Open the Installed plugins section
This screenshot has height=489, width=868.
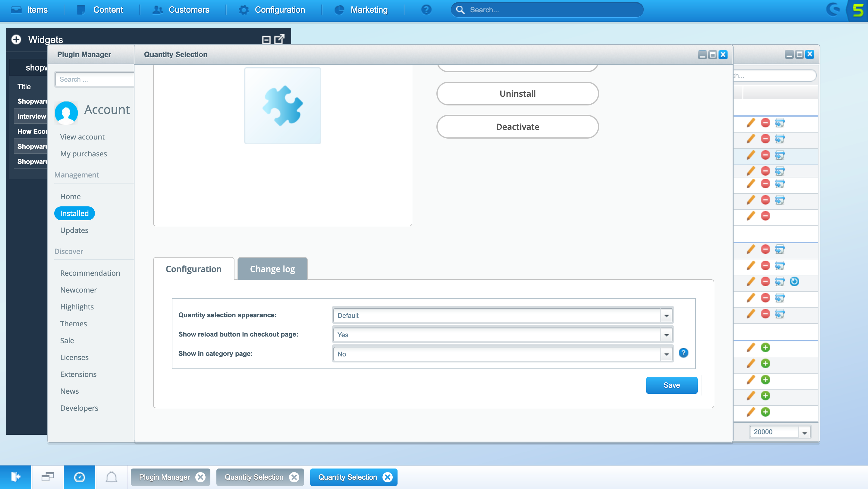(x=74, y=213)
